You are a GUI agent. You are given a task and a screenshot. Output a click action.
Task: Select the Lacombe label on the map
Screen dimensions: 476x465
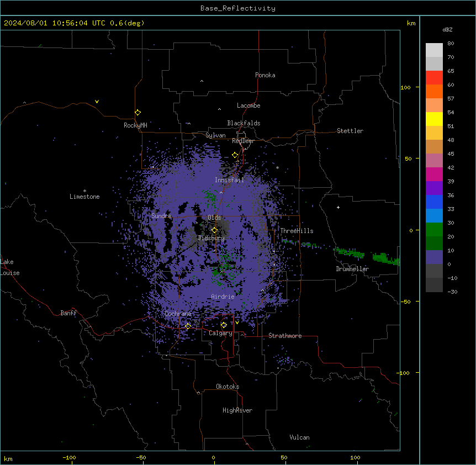click(248, 105)
